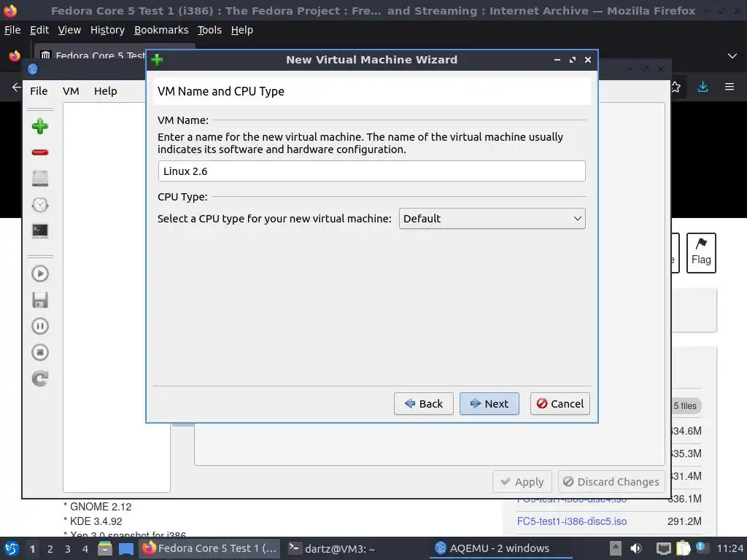Click the volume speaker tray icon
Viewport: 747px width, 560px height.
(636, 548)
